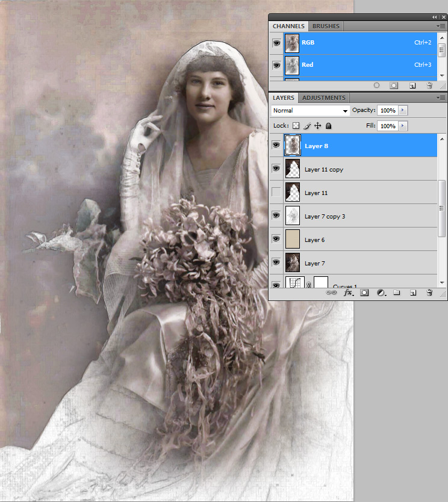This screenshot has height=502, width=448.
Task: Select Layer 11 copy row
Action: (x=353, y=169)
